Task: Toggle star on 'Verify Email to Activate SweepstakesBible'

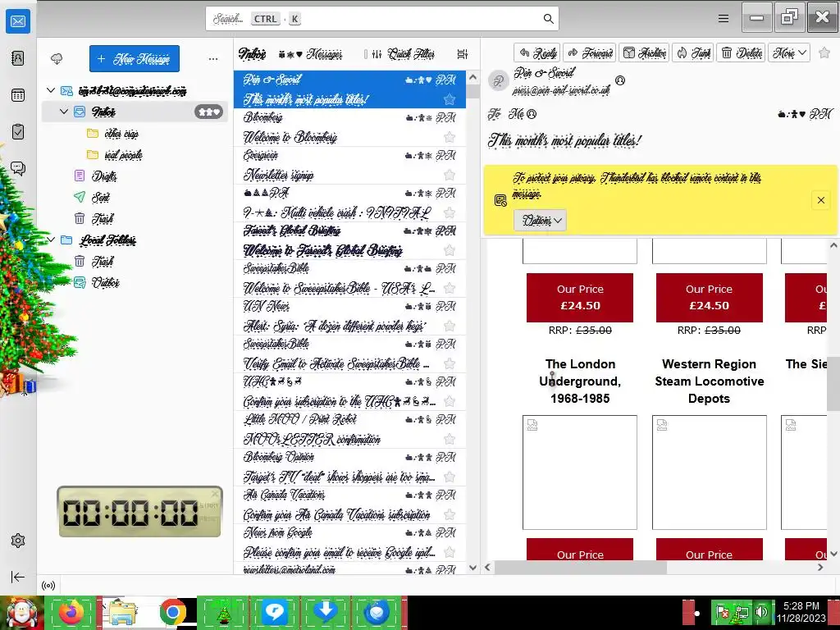Action: (450, 363)
